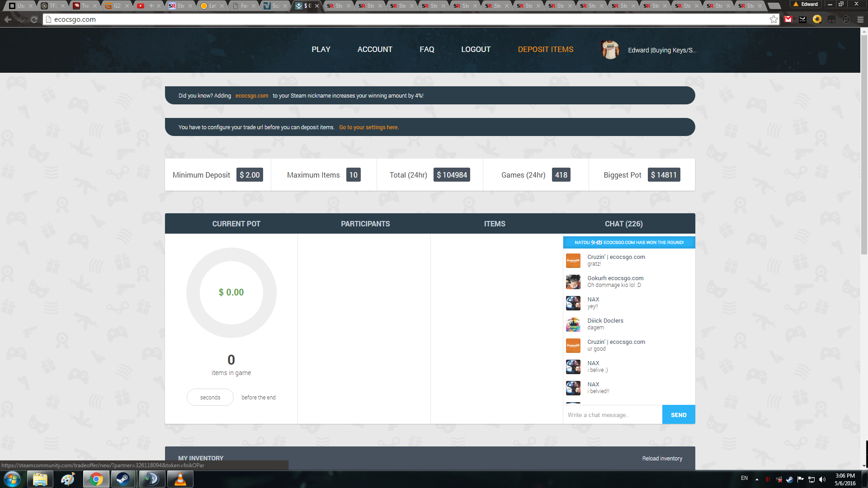Click the browser reload button

(34, 19)
